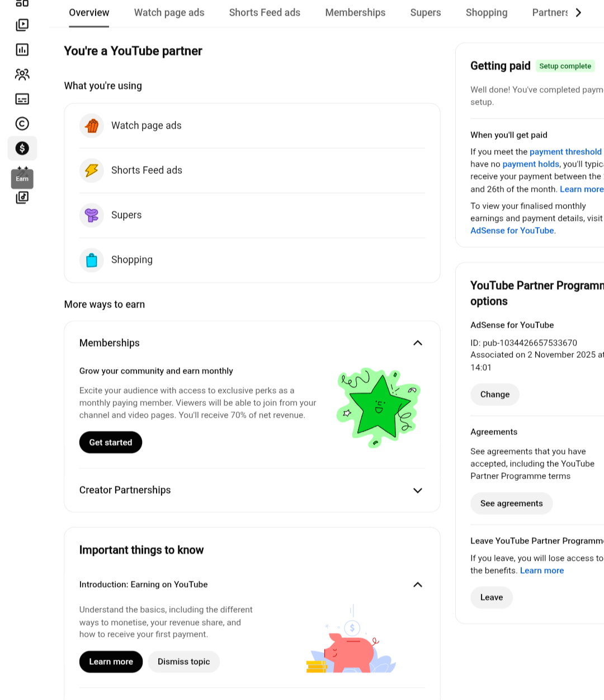The height and width of the screenshot is (700, 604).
Task: Click the Shorts Feed ads lightning icon
Action: pyautogui.click(x=92, y=171)
